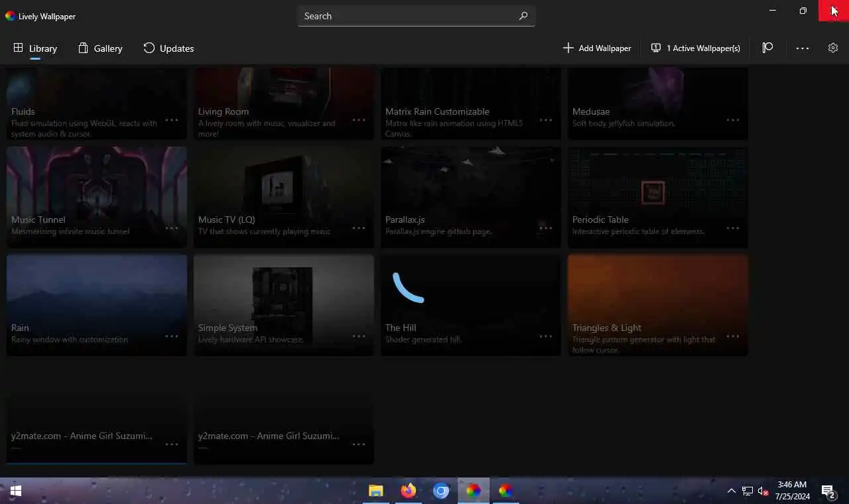The width and height of the screenshot is (849, 504).
Task: Open Matrix Rain Customizable options menu
Action: 546,120
